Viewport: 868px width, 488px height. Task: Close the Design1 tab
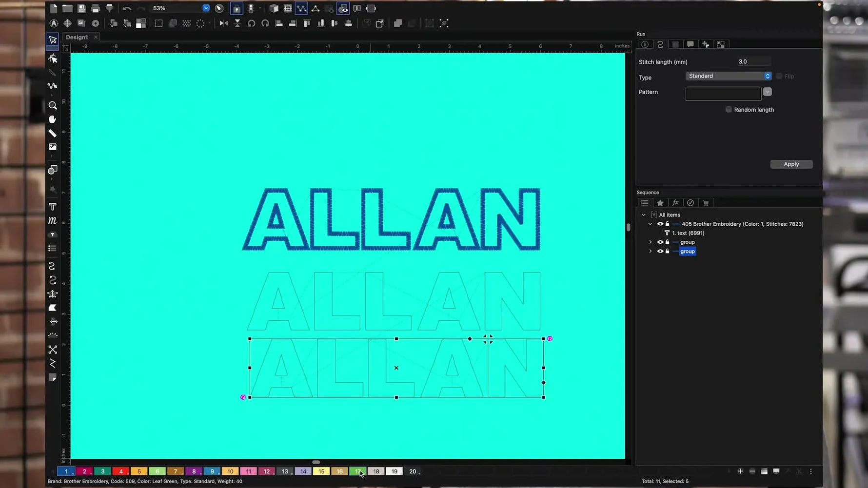96,37
